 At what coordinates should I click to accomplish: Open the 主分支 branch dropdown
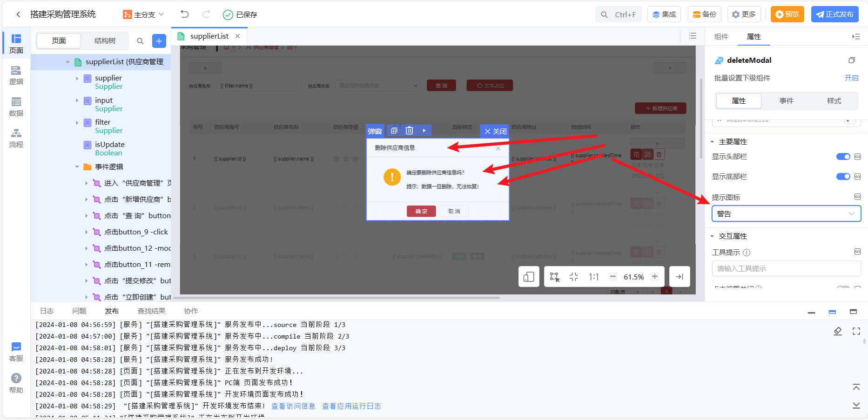143,14
